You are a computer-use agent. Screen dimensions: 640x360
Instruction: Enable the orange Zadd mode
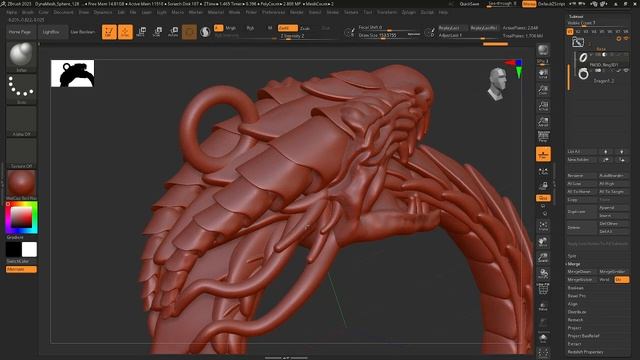[x=287, y=28]
